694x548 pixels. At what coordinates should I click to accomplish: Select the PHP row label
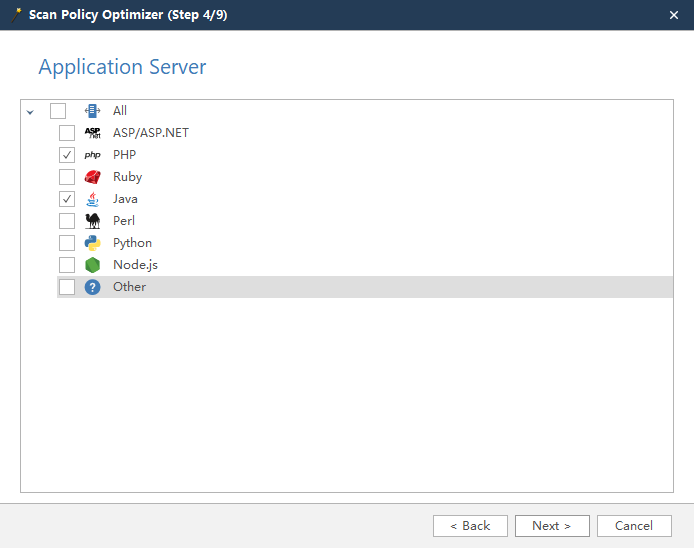coord(124,155)
